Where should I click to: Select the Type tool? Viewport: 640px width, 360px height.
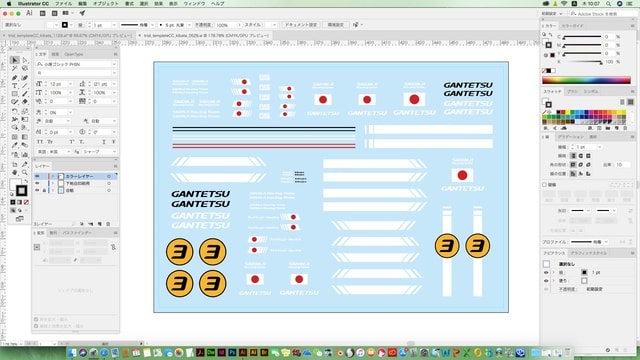pos(15,86)
